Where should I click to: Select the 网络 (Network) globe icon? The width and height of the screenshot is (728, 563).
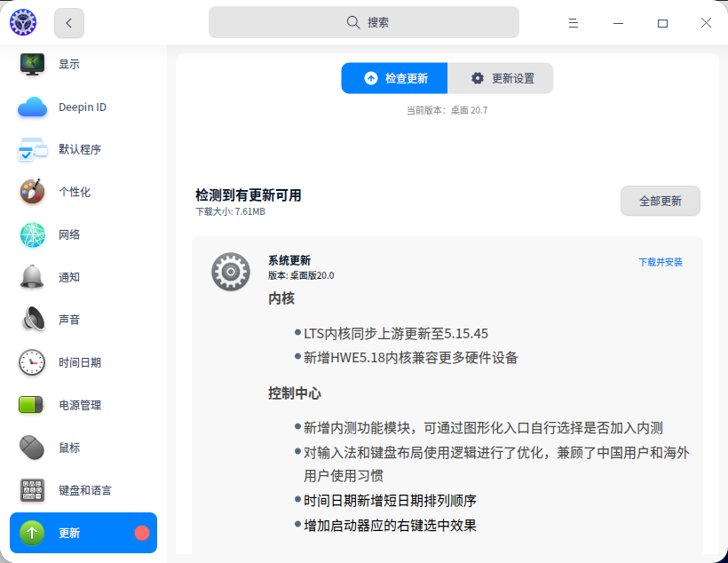[x=31, y=234]
